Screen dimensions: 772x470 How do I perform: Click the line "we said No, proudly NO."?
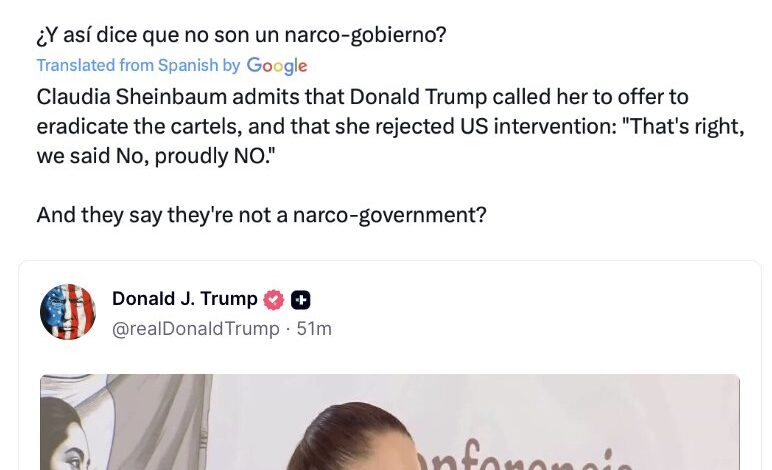156,156
